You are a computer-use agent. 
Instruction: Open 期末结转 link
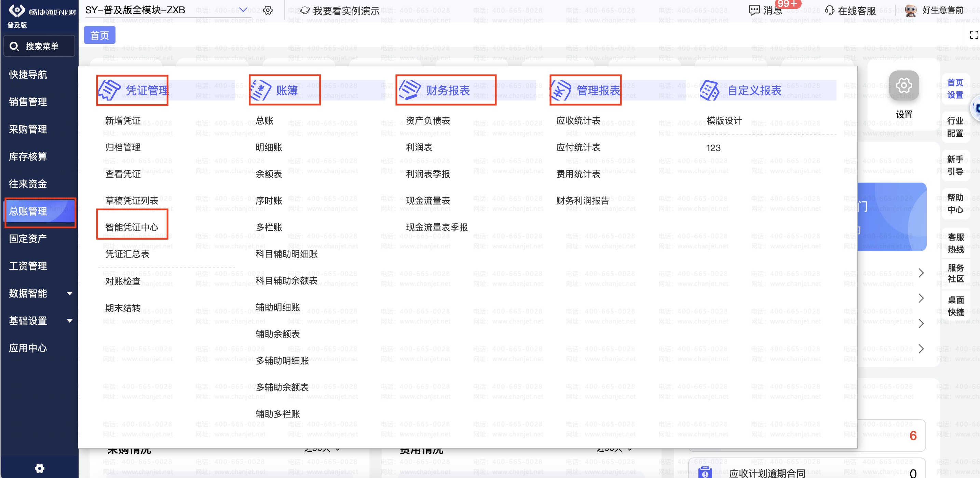[x=123, y=308]
